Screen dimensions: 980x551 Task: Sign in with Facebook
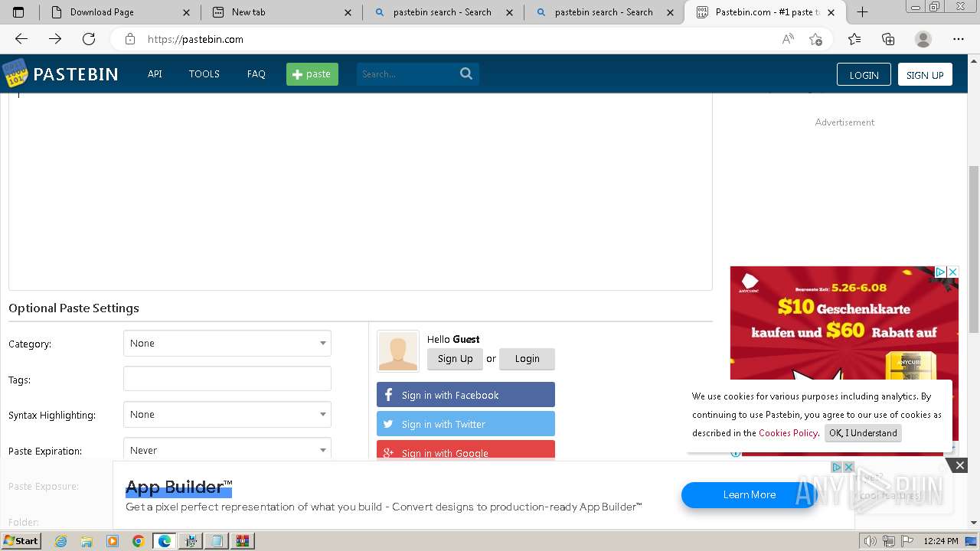465,395
